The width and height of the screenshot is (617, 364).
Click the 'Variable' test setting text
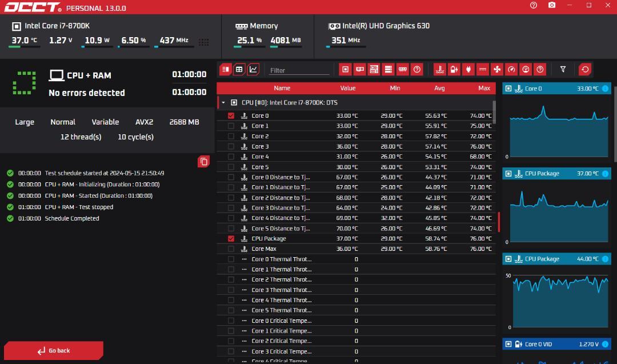(x=105, y=122)
